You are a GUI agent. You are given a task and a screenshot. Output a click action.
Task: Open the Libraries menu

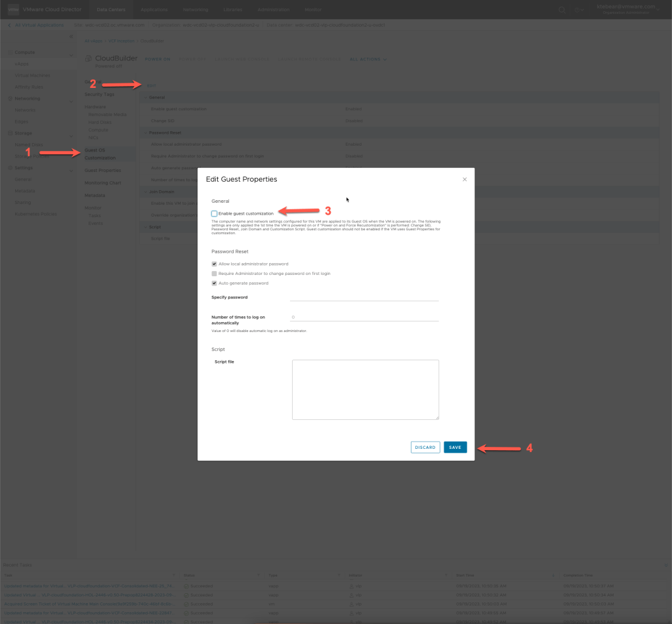click(x=233, y=9)
